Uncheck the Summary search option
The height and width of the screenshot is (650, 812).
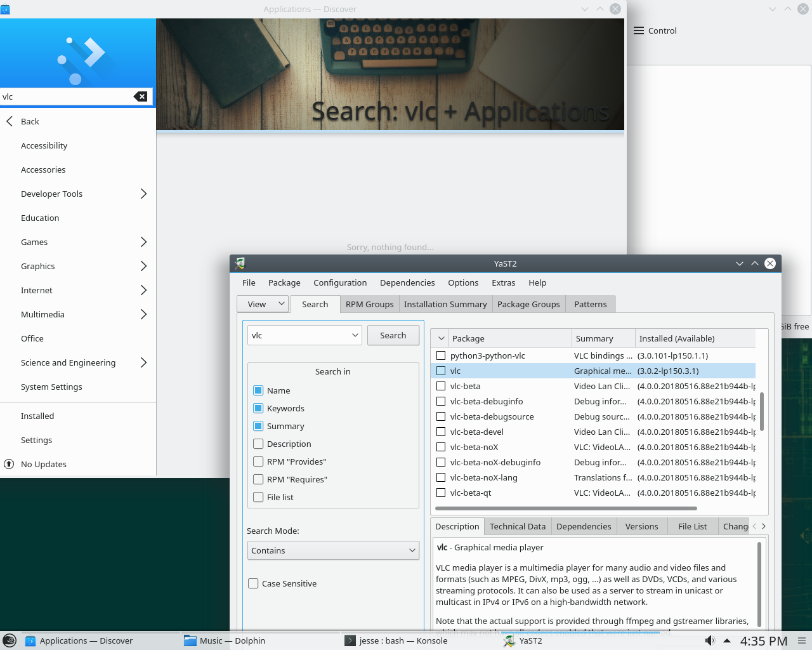coord(258,426)
